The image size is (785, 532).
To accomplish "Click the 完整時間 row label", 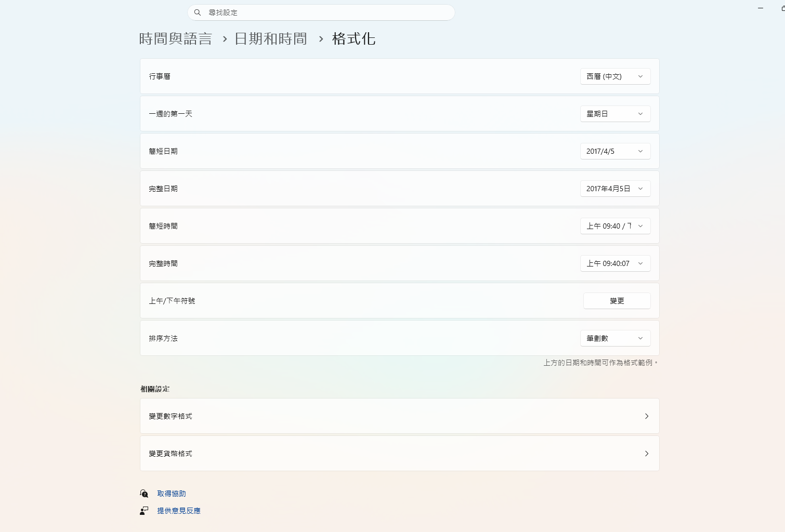I will [x=163, y=263].
